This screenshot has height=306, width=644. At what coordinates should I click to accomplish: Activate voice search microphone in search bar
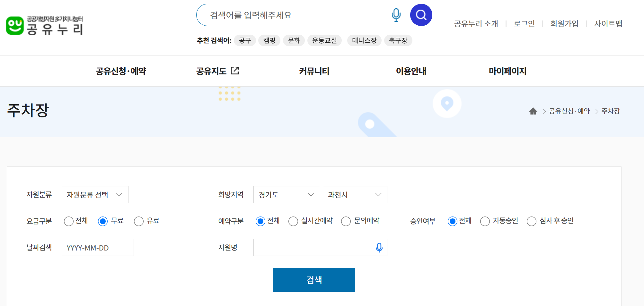[396, 15]
